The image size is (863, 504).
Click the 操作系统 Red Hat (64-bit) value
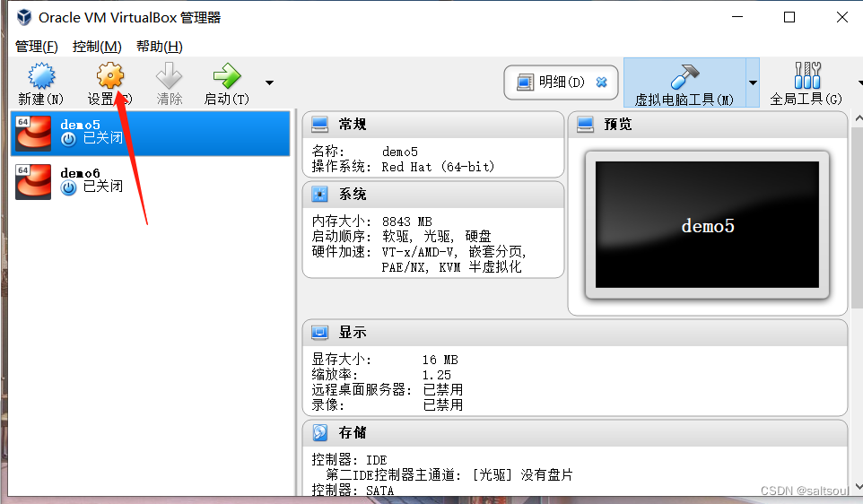coord(438,167)
